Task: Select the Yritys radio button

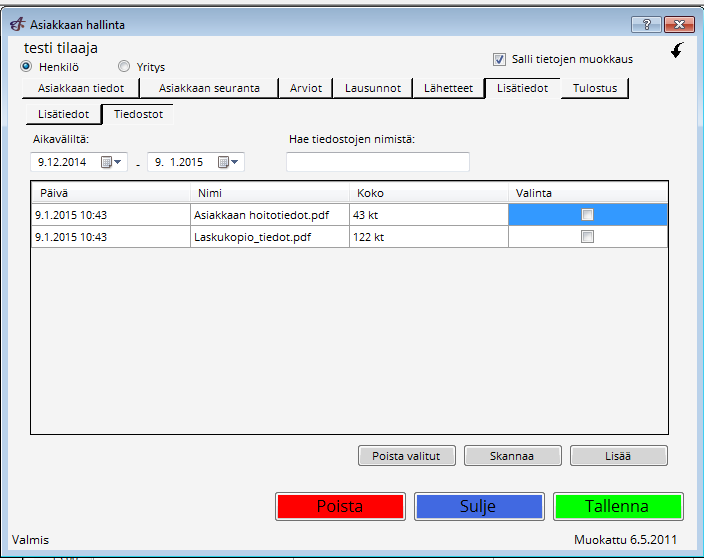Action: tap(124, 67)
